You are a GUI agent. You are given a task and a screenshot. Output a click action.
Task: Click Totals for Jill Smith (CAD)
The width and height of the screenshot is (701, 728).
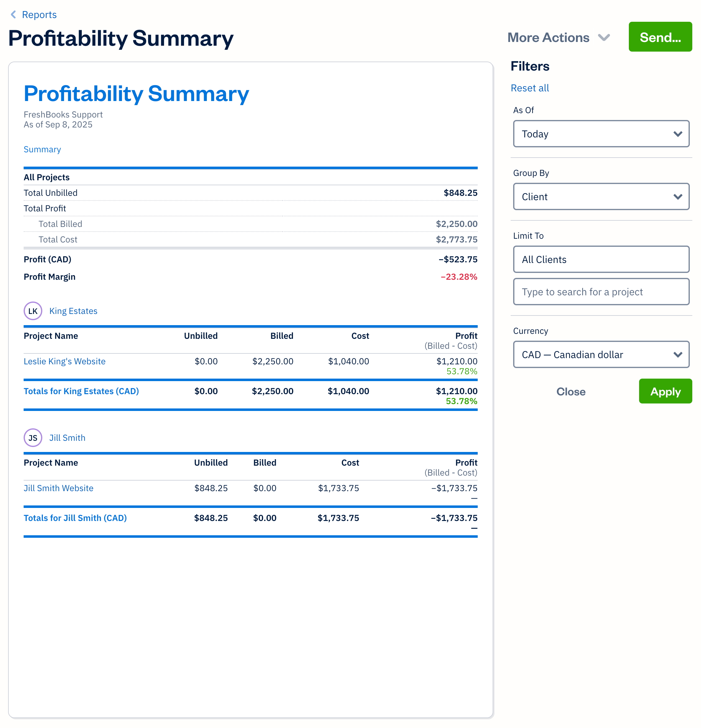75,518
